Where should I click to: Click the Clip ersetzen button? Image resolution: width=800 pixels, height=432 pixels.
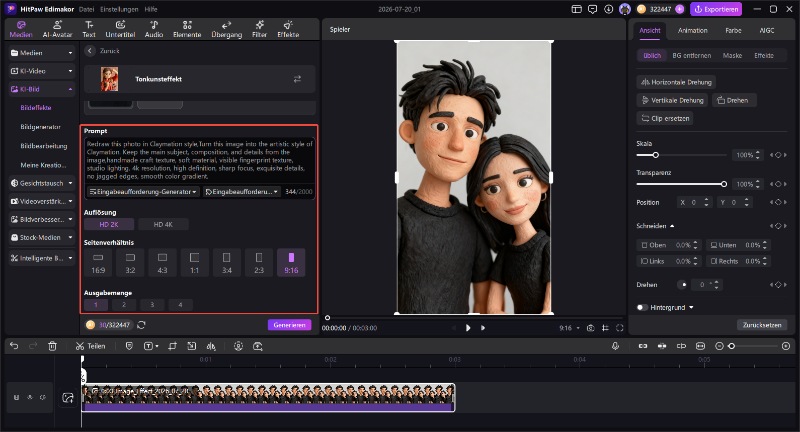pyautogui.click(x=665, y=118)
